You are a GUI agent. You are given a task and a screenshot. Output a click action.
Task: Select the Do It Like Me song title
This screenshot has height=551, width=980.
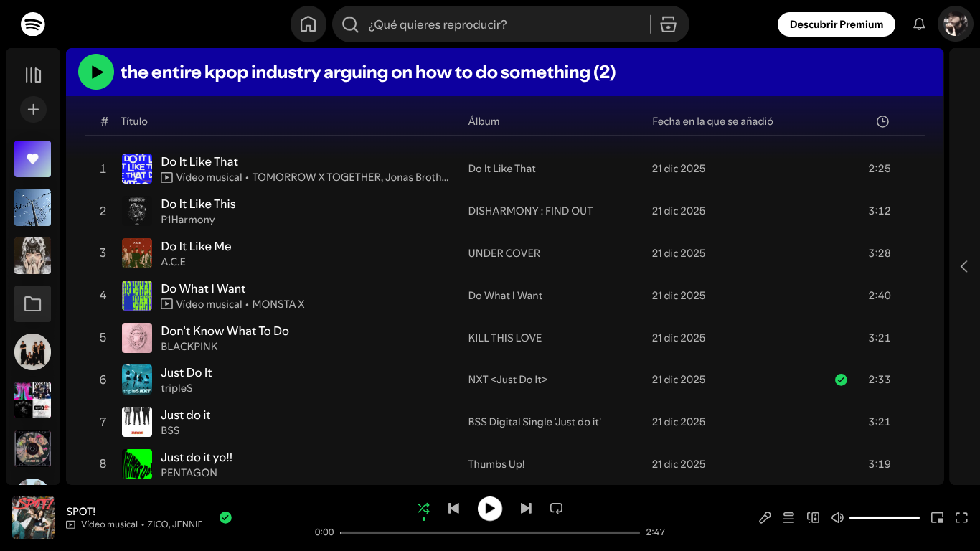click(196, 246)
